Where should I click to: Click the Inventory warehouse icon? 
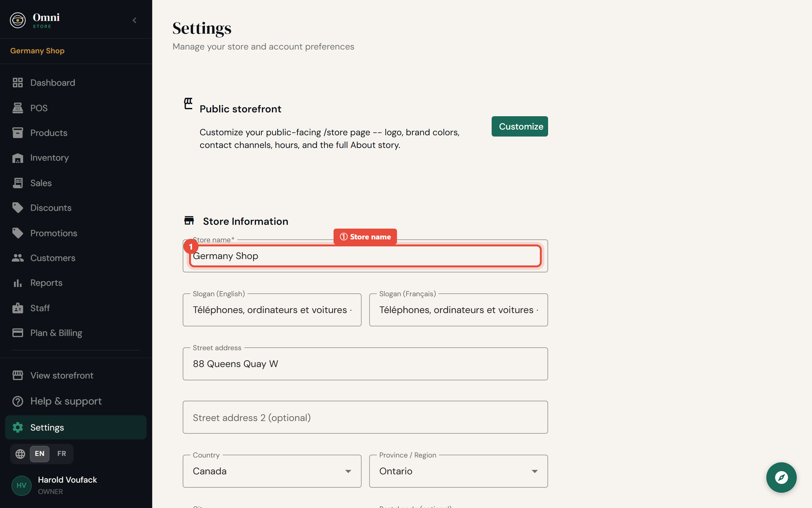click(x=18, y=158)
